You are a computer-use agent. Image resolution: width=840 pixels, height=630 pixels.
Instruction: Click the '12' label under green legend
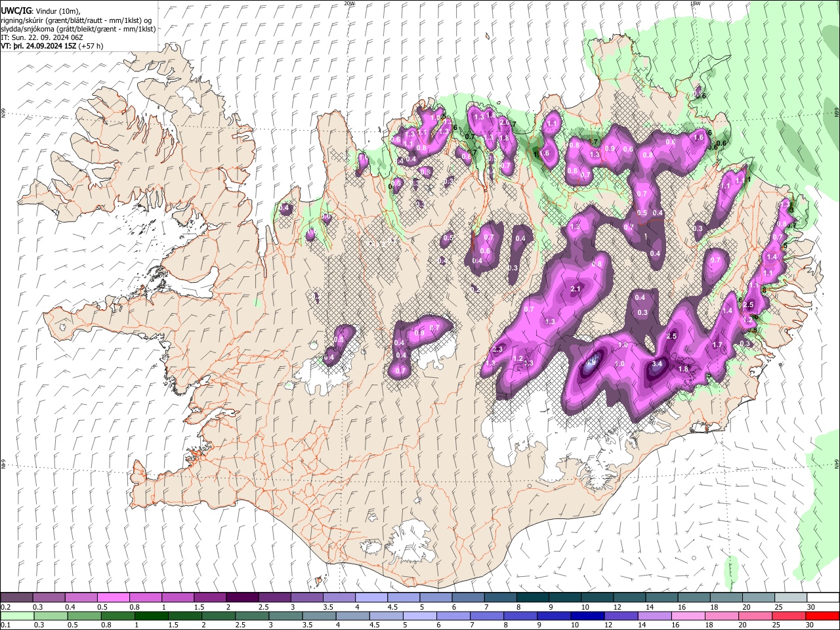[609, 625]
